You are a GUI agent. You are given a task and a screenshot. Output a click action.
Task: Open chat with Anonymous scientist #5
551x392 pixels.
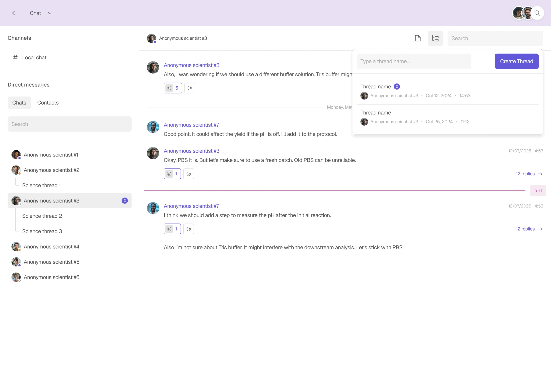(69, 262)
